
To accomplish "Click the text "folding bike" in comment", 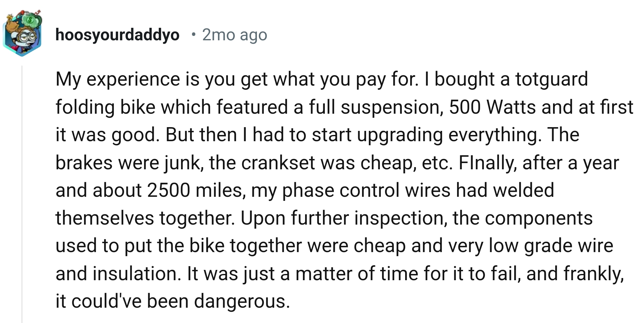I will pyautogui.click(x=105, y=107).
